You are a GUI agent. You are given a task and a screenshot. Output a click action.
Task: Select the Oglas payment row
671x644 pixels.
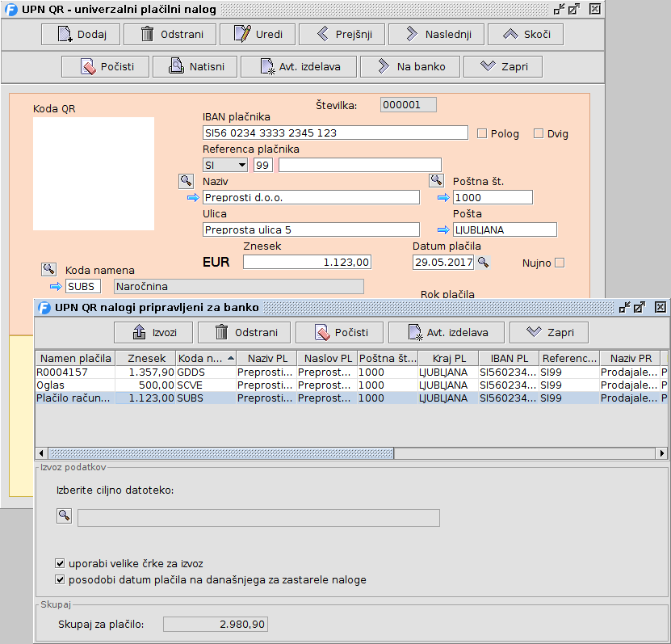pyautogui.click(x=74, y=385)
